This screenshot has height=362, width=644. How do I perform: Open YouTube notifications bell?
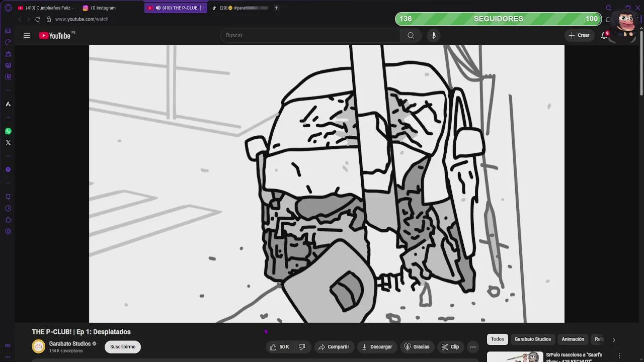[604, 35]
